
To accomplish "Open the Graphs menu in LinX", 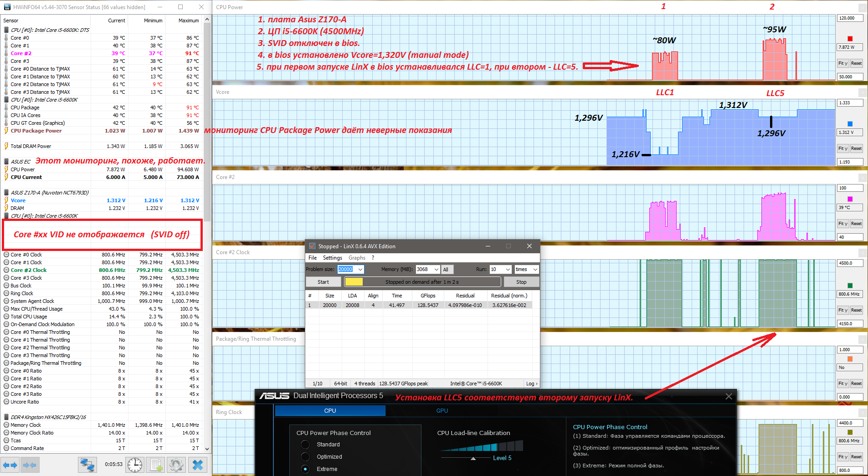I will point(357,258).
